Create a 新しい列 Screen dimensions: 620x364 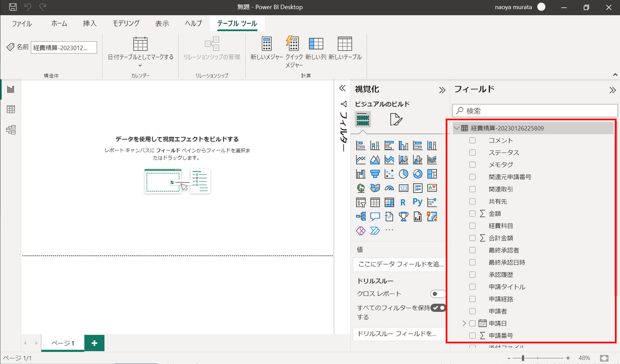coord(316,49)
